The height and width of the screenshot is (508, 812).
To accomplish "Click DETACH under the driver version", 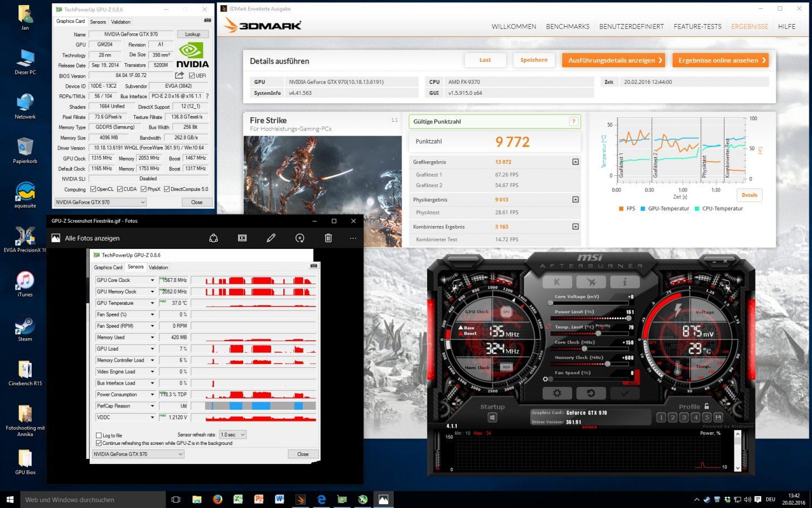I will (589, 427).
